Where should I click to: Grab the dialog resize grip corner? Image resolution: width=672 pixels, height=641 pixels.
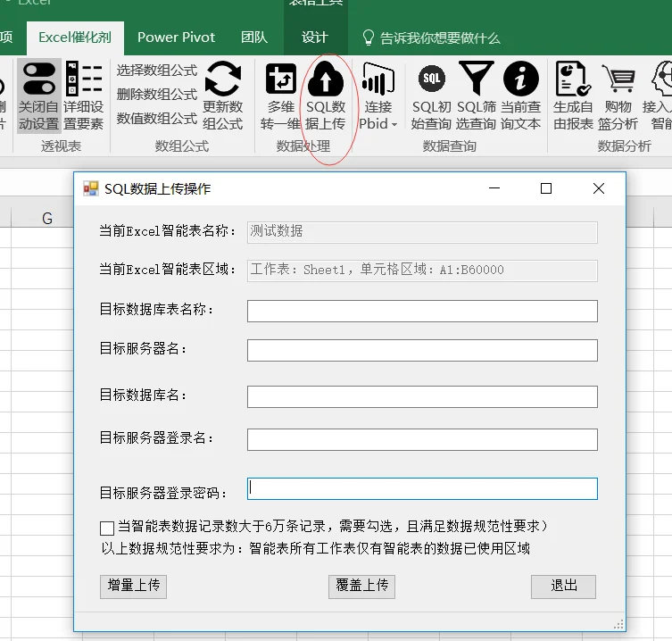[618, 624]
